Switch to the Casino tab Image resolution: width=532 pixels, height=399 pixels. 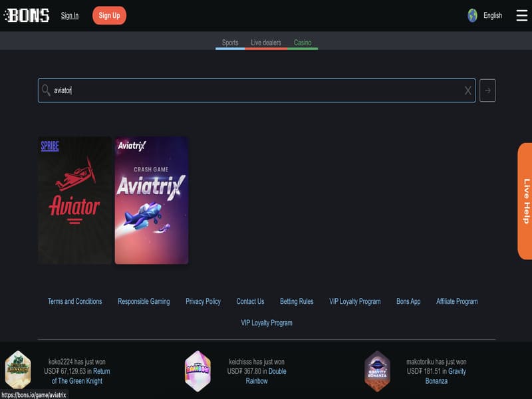(303, 43)
